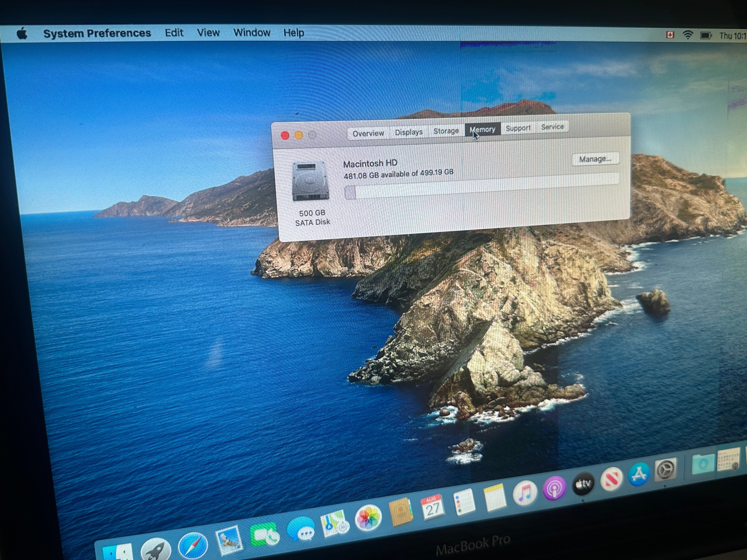747x560 pixels.
Task: Open Launchpad from the Dock
Action: point(156,549)
